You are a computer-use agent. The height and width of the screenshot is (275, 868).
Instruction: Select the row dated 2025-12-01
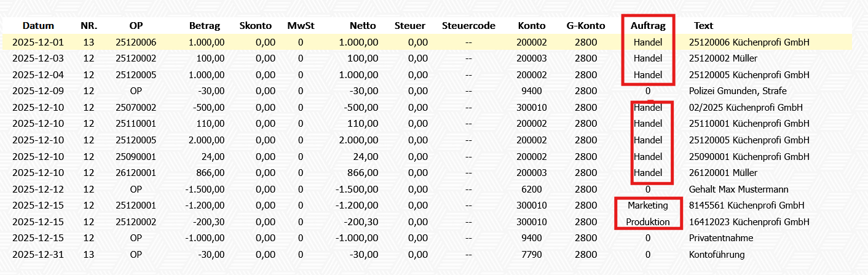[x=38, y=42]
